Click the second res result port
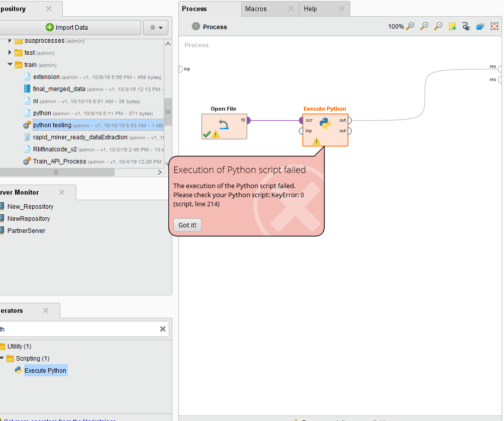Viewport: 504px width, 421px height. (x=500, y=79)
